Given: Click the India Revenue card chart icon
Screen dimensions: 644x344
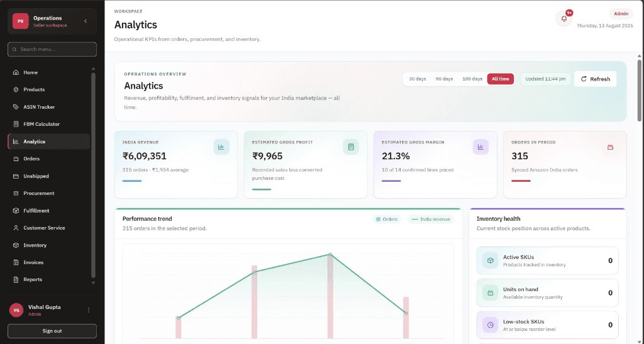Looking at the screenshot, I should [x=221, y=147].
